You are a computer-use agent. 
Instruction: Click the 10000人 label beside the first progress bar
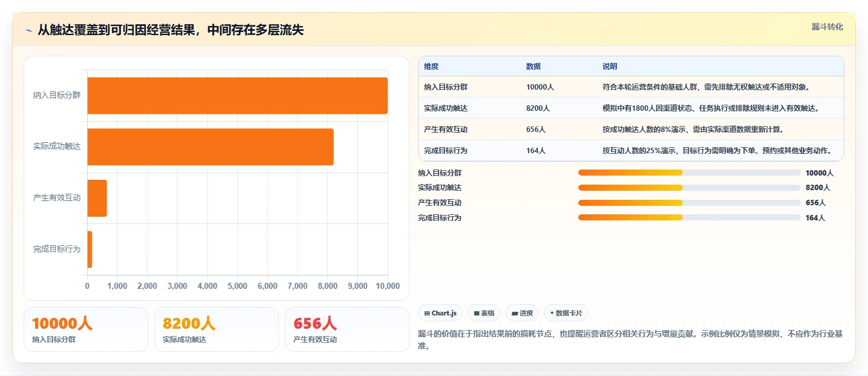click(820, 173)
